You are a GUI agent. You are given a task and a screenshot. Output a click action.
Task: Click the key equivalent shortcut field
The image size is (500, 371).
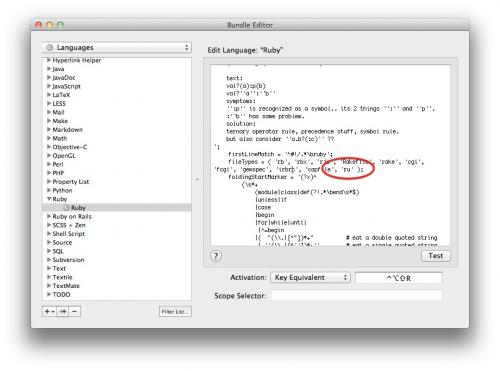pos(399,278)
